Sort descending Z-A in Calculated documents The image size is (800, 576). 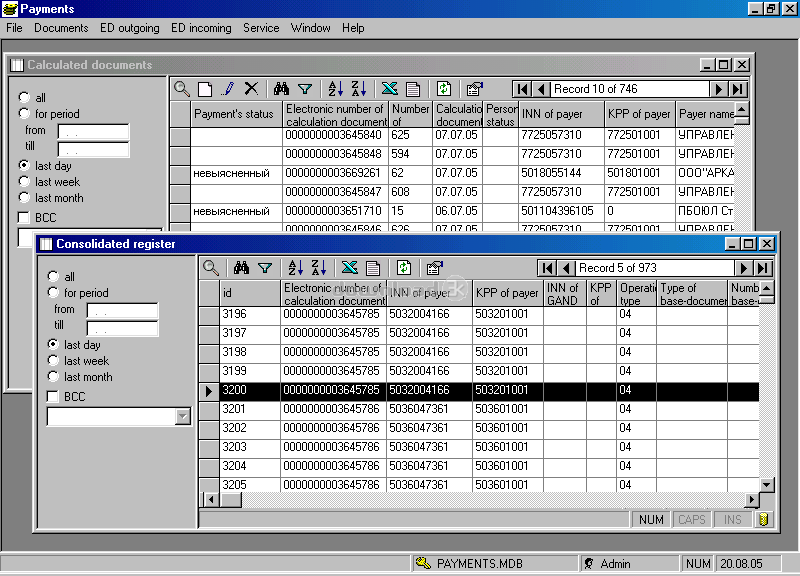point(359,89)
